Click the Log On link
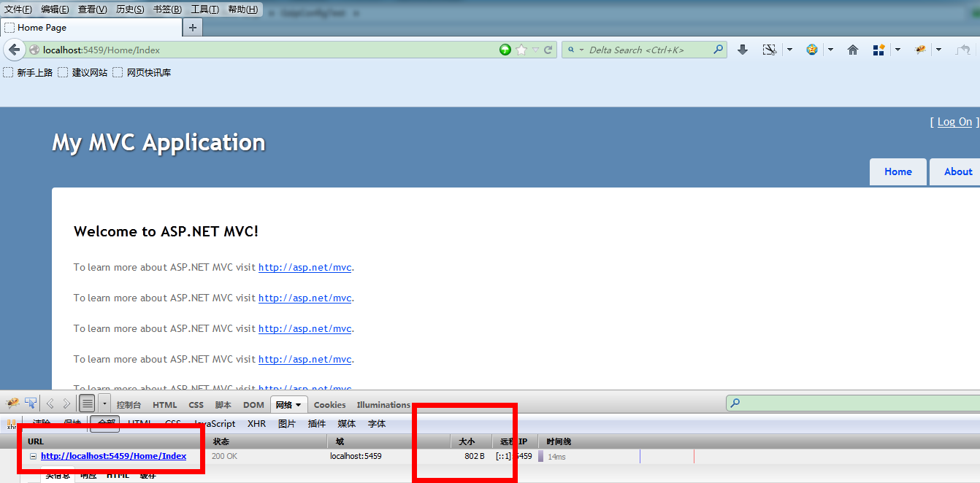This screenshot has width=980, height=483. (x=955, y=122)
